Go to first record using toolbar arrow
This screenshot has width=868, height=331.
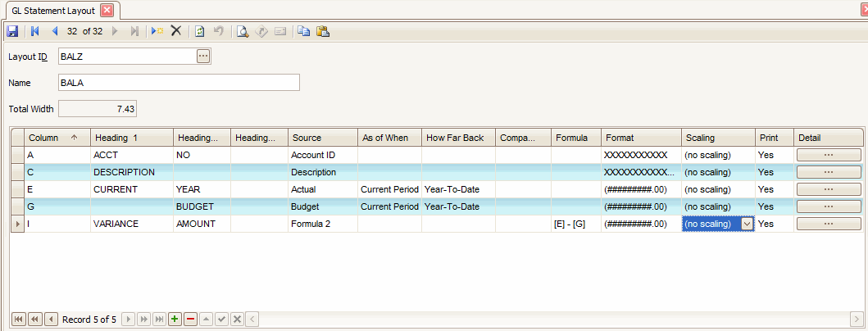tap(34, 31)
